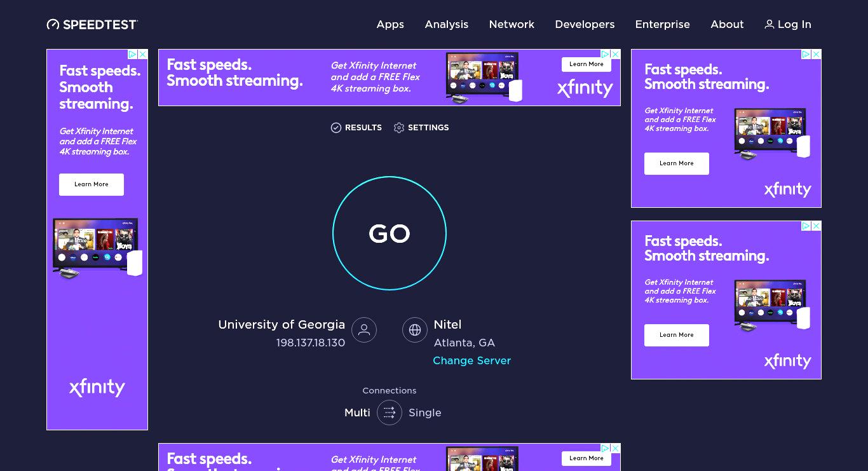Click the AdChoices icon on the lower-right ad
The height and width of the screenshot is (471, 868).
tap(806, 226)
